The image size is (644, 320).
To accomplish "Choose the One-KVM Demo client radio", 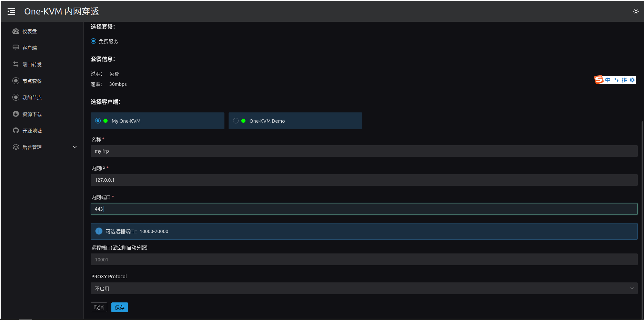I will click(236, 121).
